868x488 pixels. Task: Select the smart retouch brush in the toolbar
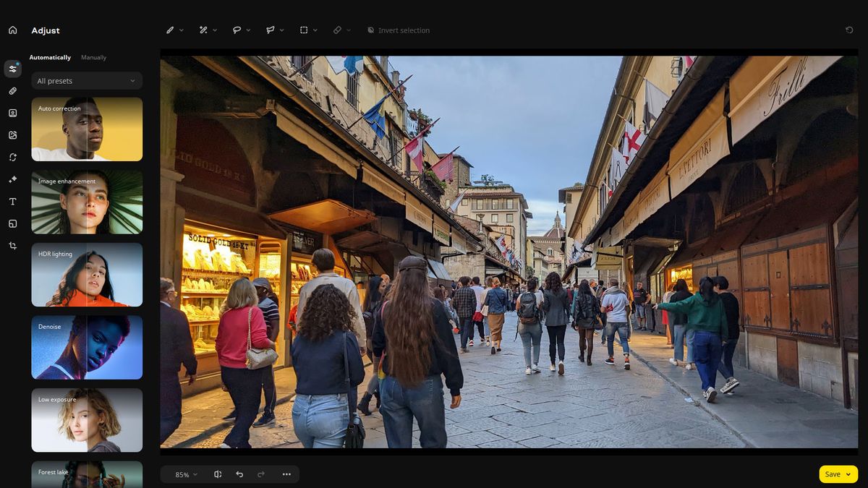[203, 30]
